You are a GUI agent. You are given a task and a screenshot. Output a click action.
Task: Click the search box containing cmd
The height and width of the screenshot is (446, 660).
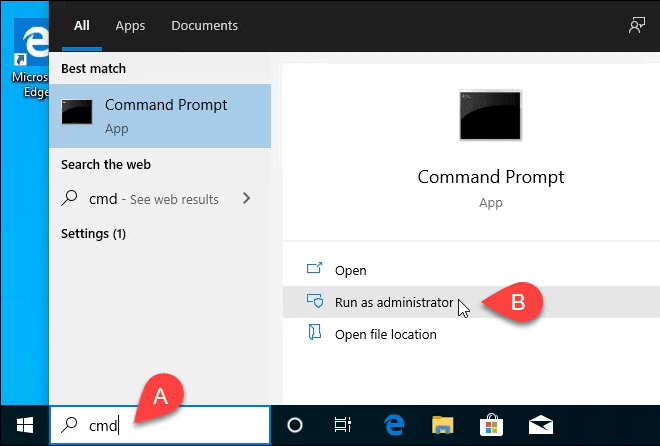pos(160,425)
